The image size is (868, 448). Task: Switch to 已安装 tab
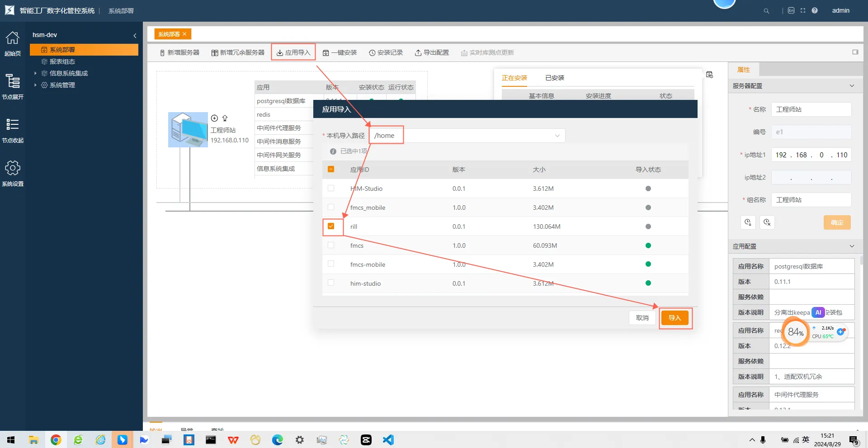[555, 78]
